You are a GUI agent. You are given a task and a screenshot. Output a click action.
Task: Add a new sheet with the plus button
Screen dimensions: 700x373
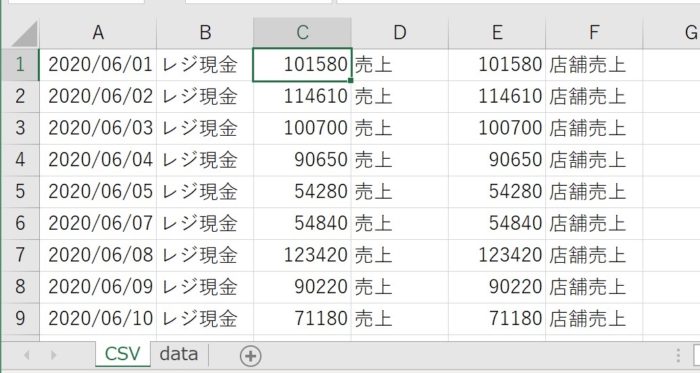point(250,356)
